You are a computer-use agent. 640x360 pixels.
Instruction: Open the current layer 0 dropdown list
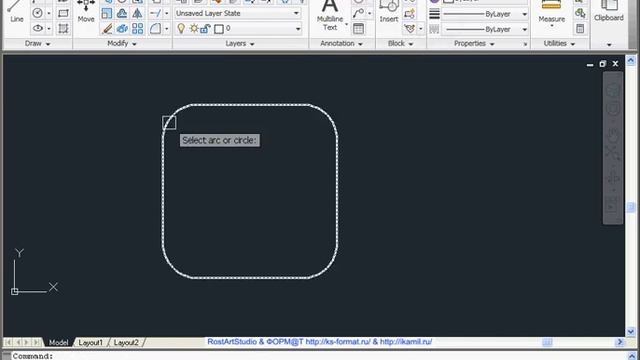[298, 29]
